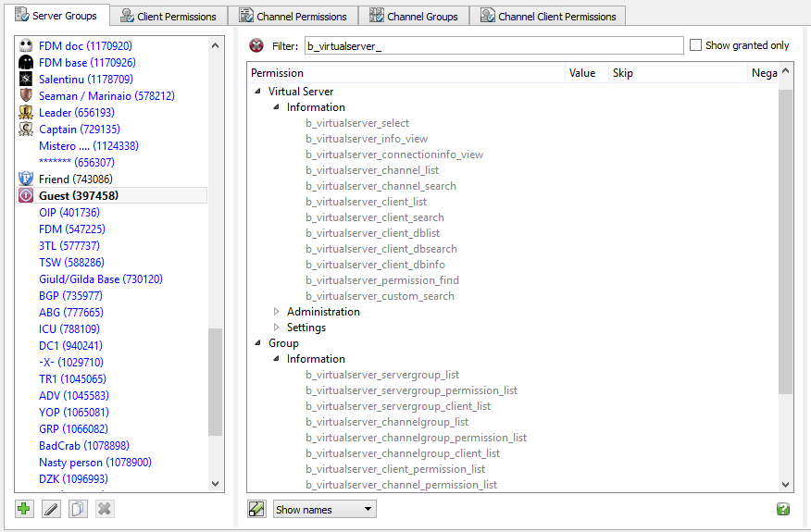Image resolution: width=811 pixels, height=532 pixels.
Task: Open the Show names dropdown
Action: point(324,509)
